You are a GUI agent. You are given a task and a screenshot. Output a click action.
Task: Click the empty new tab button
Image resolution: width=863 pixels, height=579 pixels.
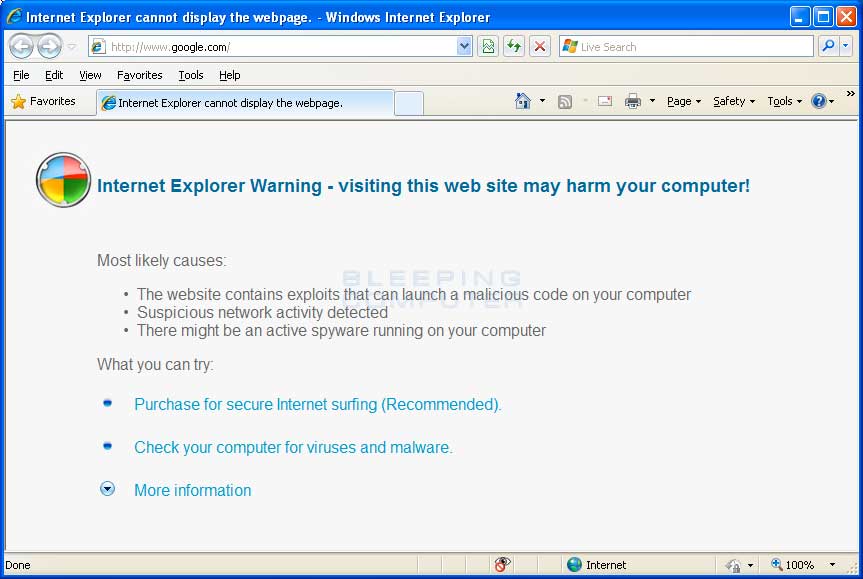point(409,103)
